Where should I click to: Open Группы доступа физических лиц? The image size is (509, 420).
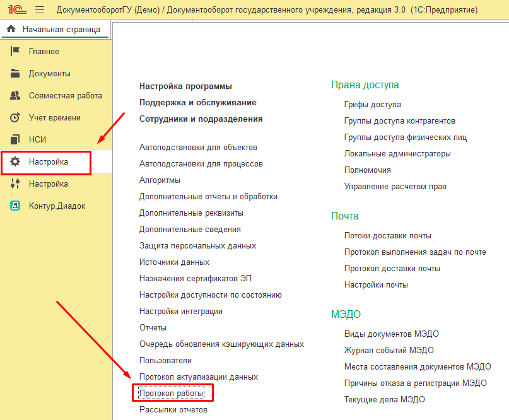406,137
